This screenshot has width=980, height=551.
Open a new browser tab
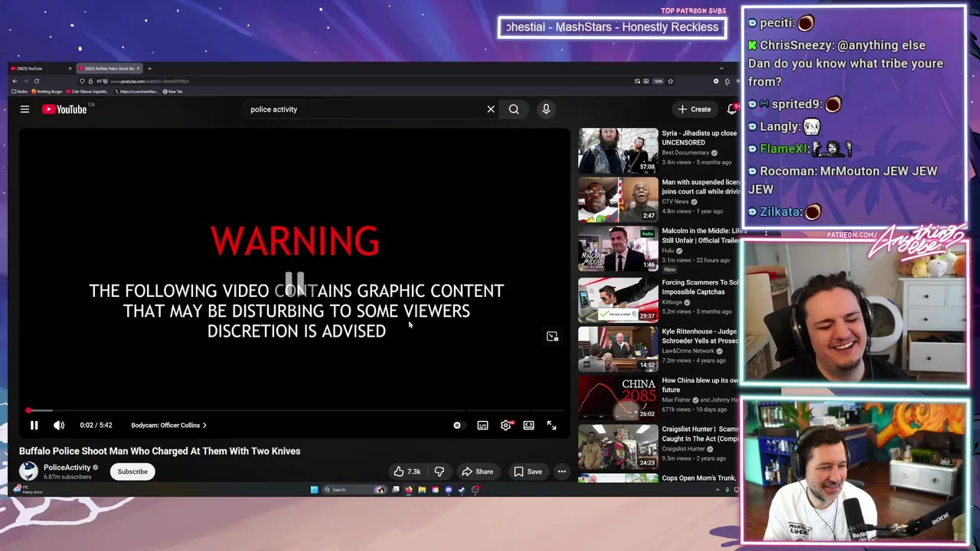pyautogui.click(x=149, y=68)
